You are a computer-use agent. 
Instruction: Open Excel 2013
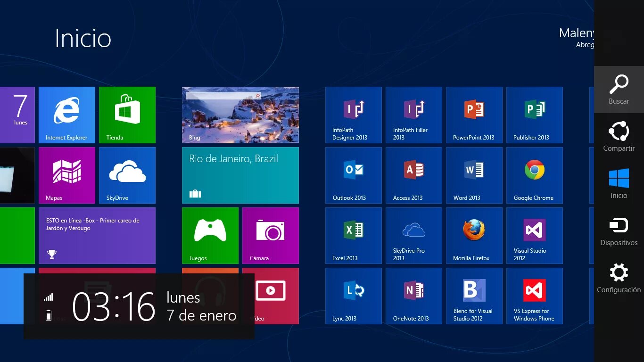(354, 236)
